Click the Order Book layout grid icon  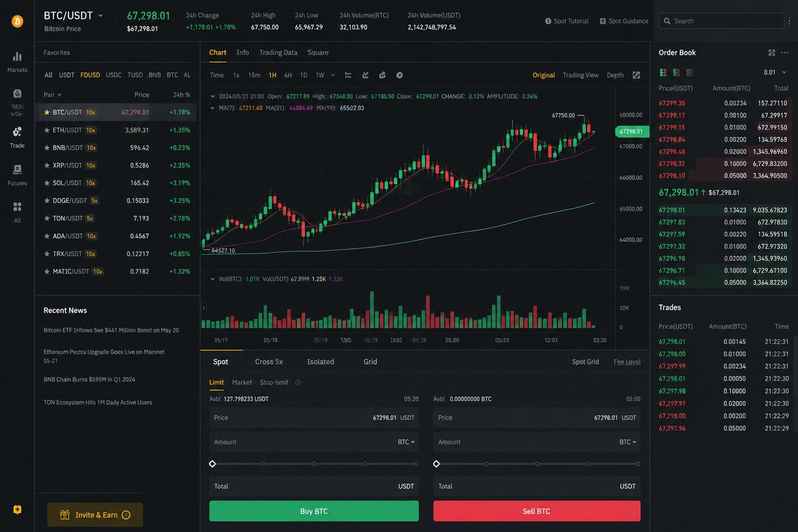(772, 53)
